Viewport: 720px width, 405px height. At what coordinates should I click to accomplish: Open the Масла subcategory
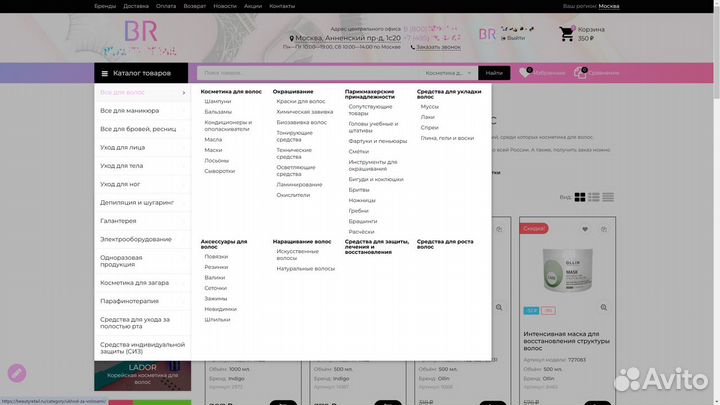coord(213,140)
